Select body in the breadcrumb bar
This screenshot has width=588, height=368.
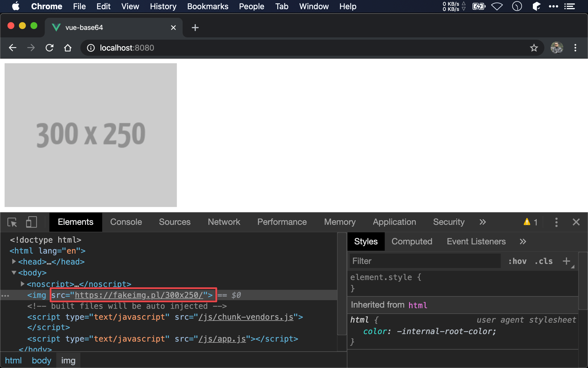(x=41, y=361)
